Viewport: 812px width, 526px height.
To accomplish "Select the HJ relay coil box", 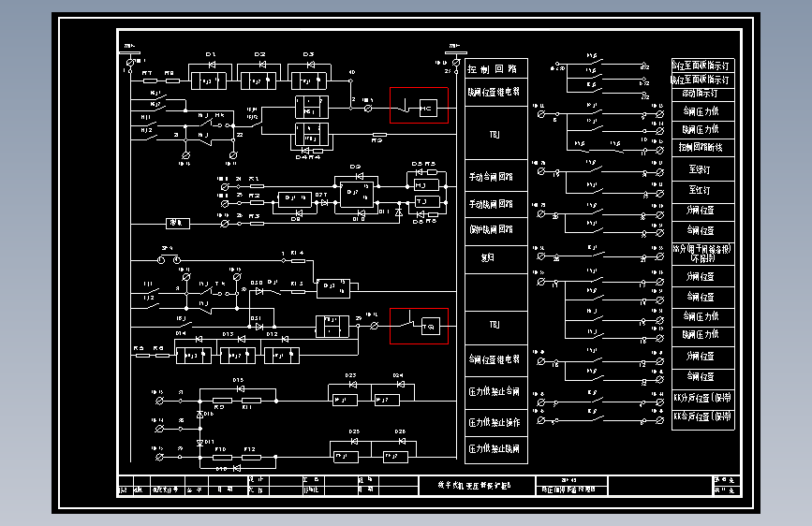I will click(x=427, y=185).
